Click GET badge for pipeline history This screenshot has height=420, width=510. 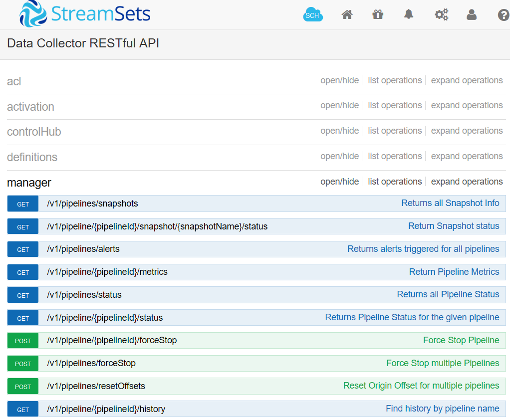[x=23, y=409]
